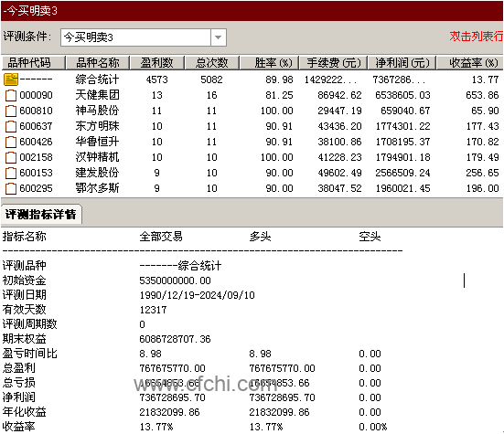Sort by the 净利润(元) column header
Image resolution: width=504 pixels, height=434 pixels.
pos(402,63)
